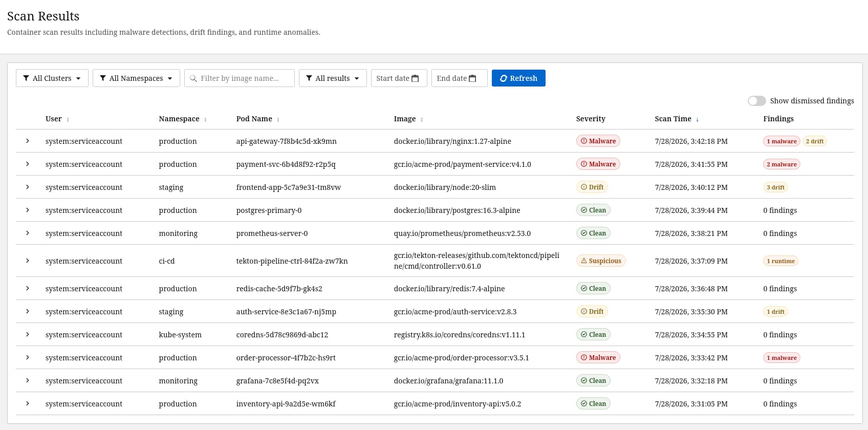Expand the auth-service-8e3c1a67-nj5mp row

(28, 311)
